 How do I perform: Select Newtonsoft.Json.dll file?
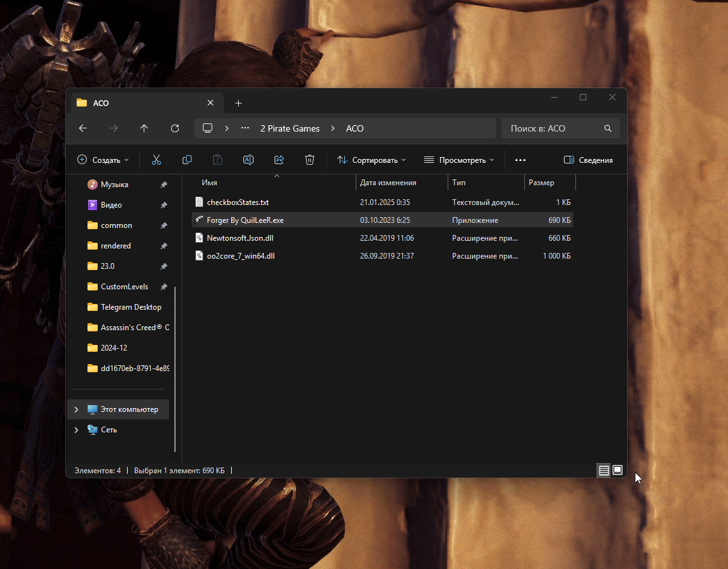coord(382,238)
